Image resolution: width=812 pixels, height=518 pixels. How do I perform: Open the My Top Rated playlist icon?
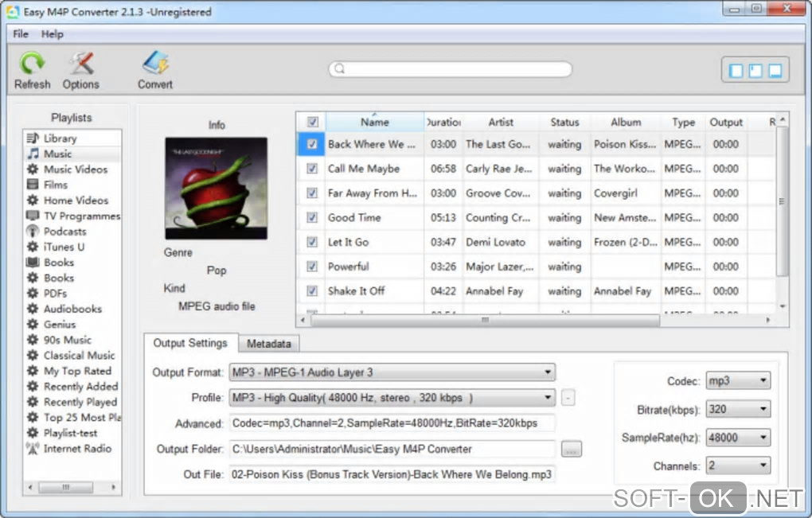(x=33, y=371)
